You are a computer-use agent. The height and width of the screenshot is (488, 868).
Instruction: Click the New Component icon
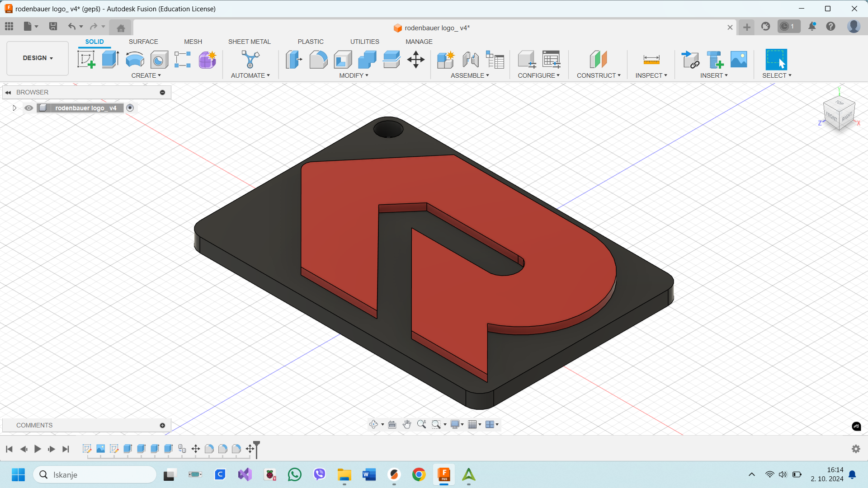pos(446,60)
